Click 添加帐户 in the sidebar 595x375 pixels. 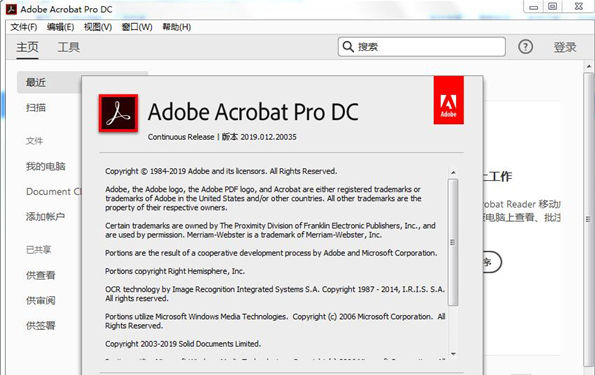point(45,217)
